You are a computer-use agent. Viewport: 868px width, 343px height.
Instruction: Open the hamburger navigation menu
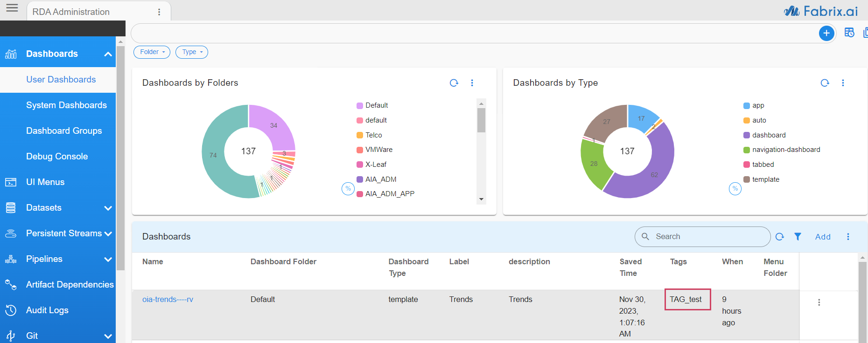point(12,8)
